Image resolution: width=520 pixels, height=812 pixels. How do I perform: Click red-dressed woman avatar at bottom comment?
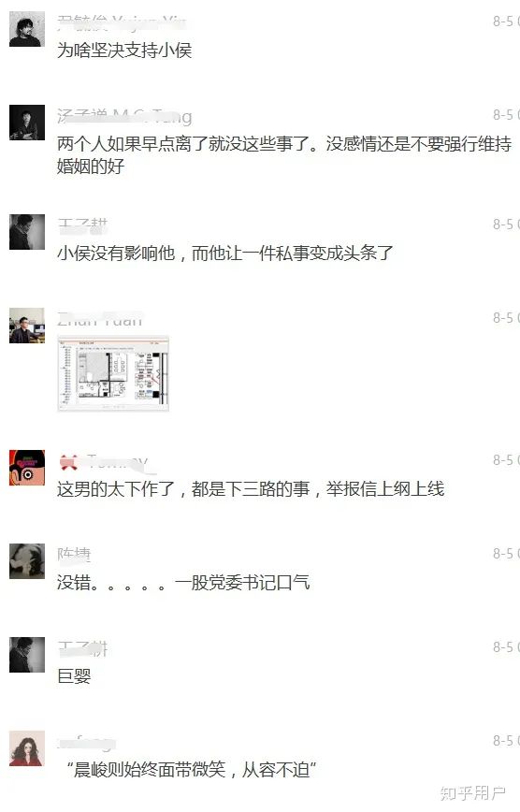click(x=27, y=748)
